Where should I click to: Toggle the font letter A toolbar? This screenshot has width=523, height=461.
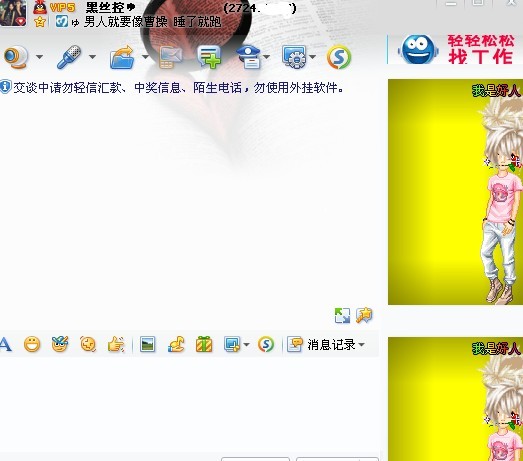(5, 344)
